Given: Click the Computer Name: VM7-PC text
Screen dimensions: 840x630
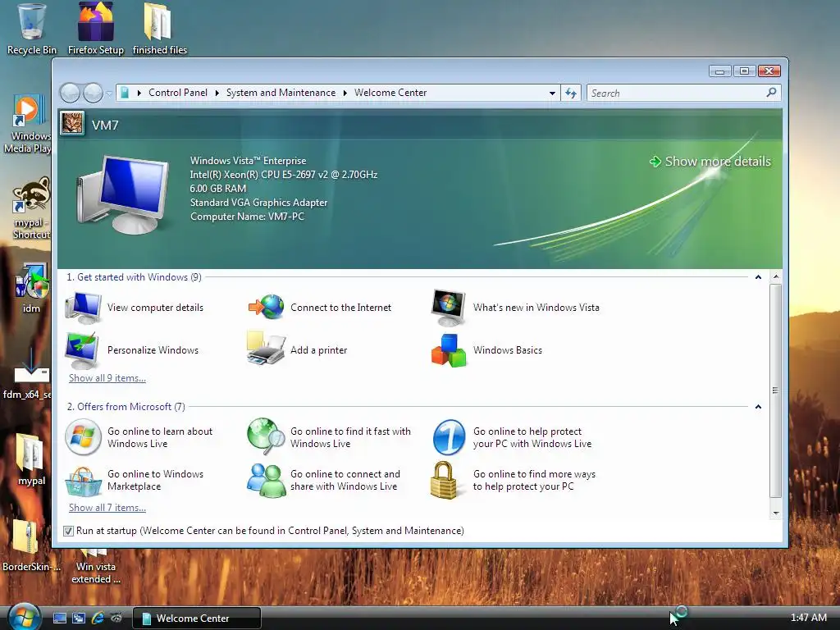Looking at the screenshot, I should [247, 217].
